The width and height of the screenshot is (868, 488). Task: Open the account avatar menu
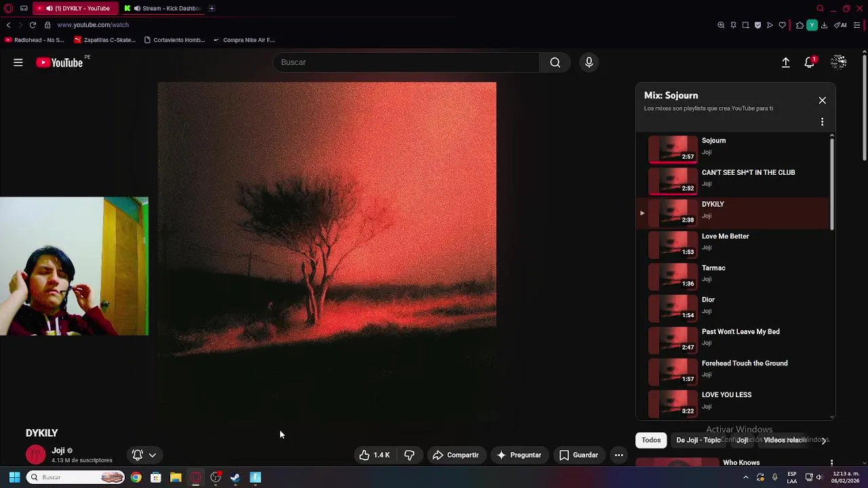click(x=839, y=62)
